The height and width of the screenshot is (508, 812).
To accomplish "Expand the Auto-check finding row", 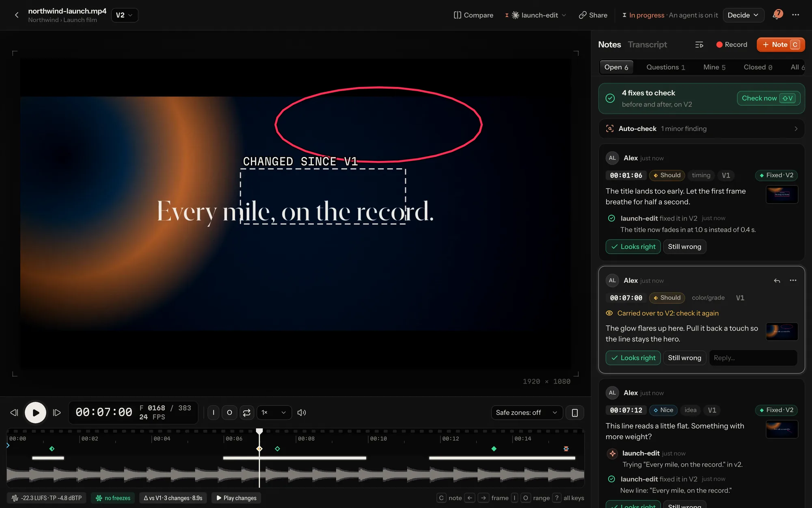I will click(x=701, y=129).
